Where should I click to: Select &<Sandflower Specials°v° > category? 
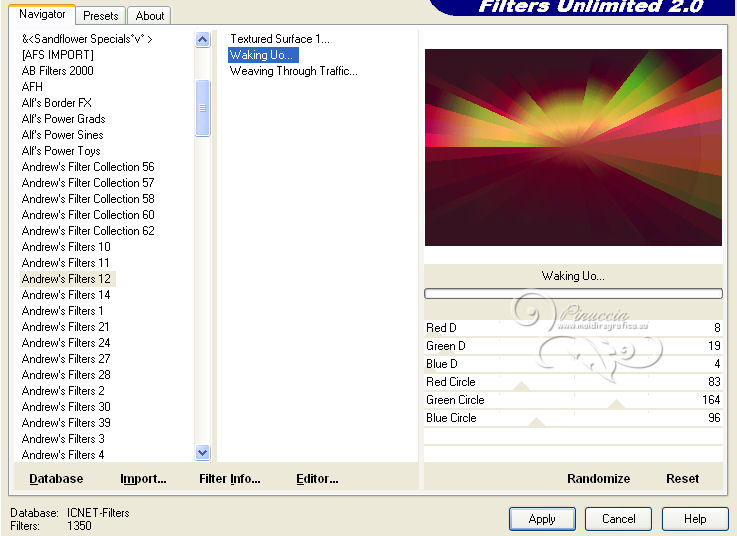point(87,39)
